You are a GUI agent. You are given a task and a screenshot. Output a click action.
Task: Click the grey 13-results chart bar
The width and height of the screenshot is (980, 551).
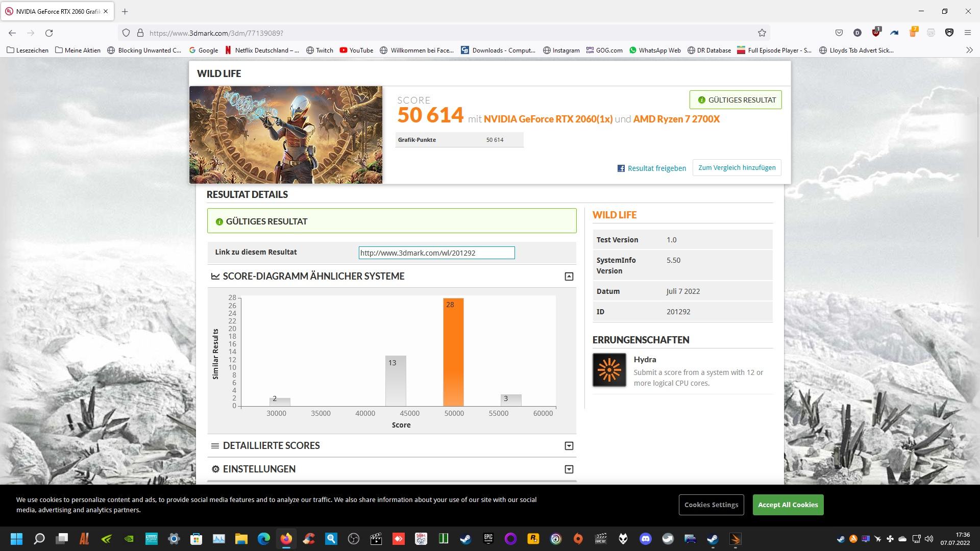tap(396, 381)
